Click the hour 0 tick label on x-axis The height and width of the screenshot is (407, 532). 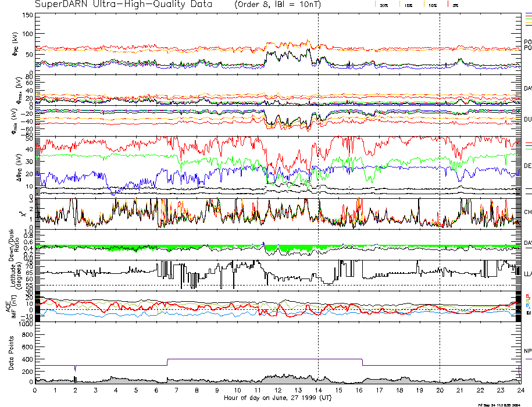(35, 391)
